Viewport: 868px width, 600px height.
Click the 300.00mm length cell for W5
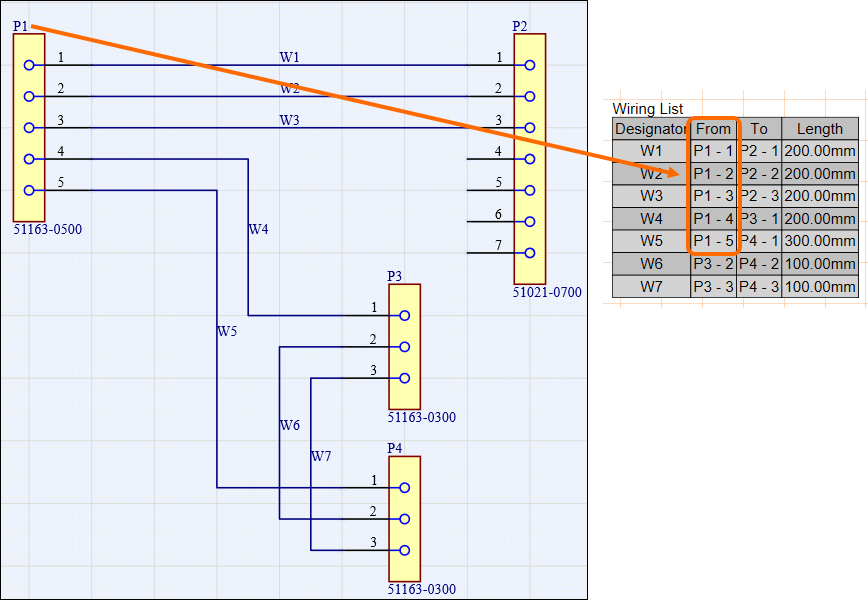click(x=820, y=241)
